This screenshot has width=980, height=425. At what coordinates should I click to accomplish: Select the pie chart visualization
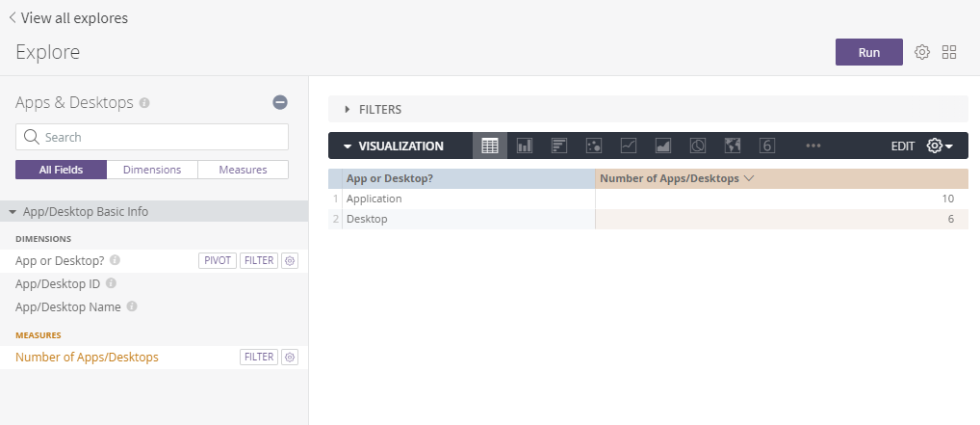point(698,146)
